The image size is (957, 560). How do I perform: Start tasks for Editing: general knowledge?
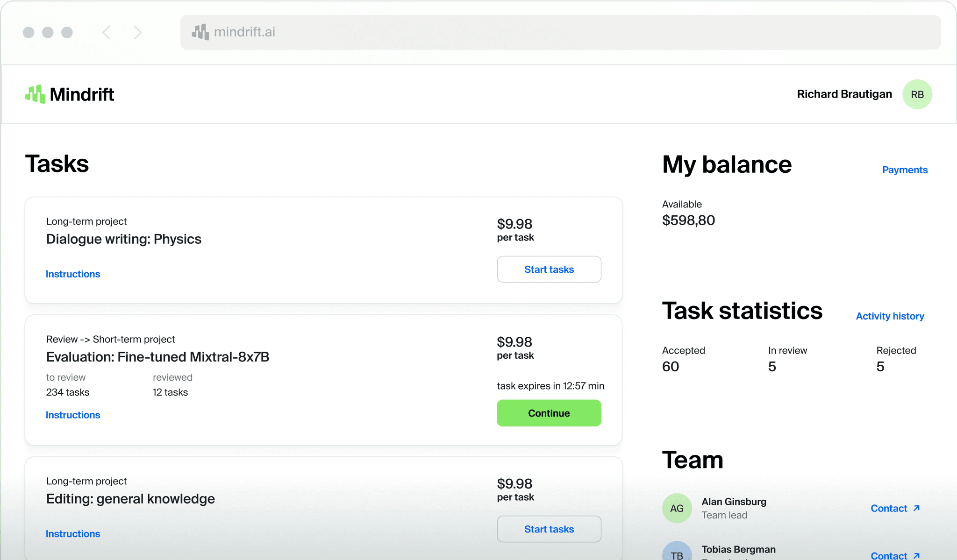[x=549, y=529]
